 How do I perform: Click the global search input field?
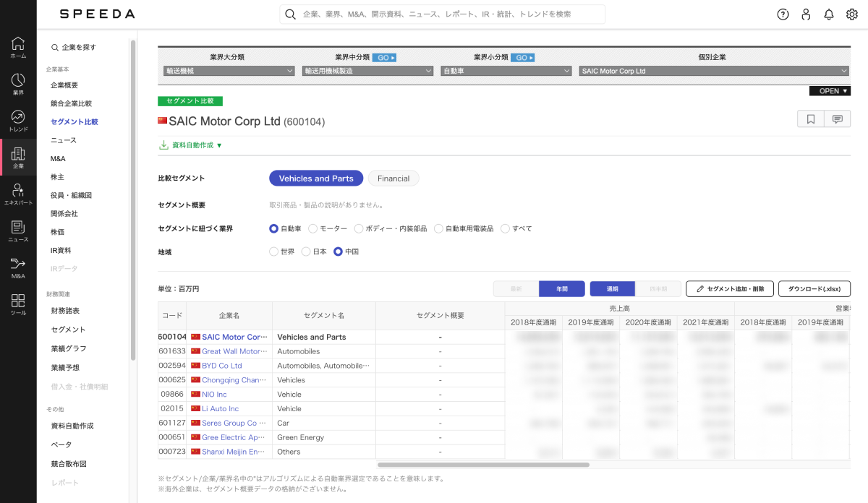(x=441, y=14)
